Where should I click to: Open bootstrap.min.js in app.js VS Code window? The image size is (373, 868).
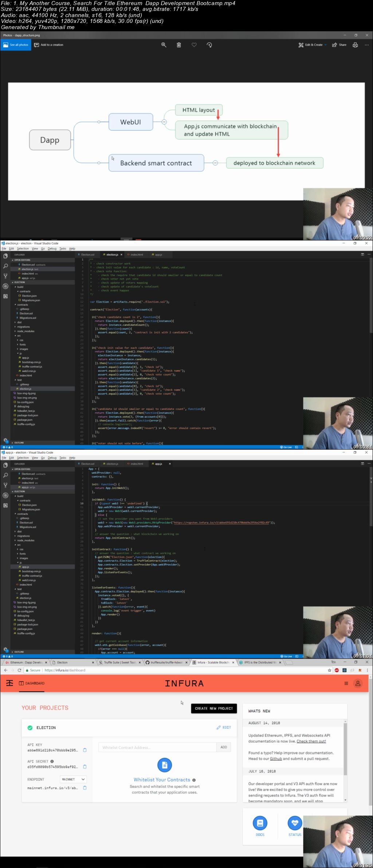[x=31, y=572]
